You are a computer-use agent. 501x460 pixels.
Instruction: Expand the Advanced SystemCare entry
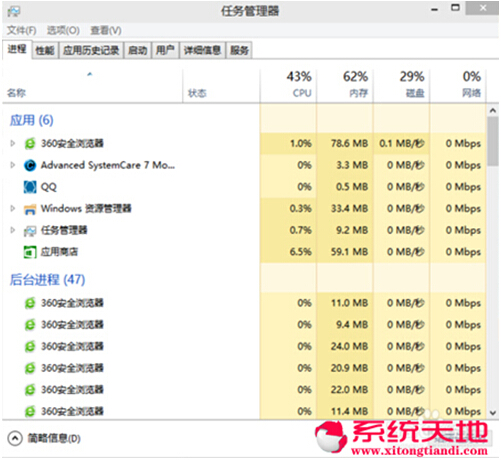[x=13, y=165]
